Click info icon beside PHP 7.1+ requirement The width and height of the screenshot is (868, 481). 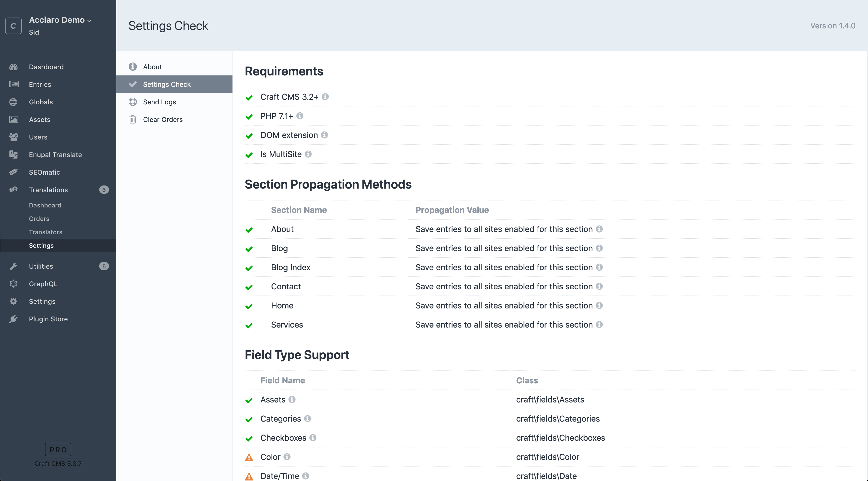point(300,116)
